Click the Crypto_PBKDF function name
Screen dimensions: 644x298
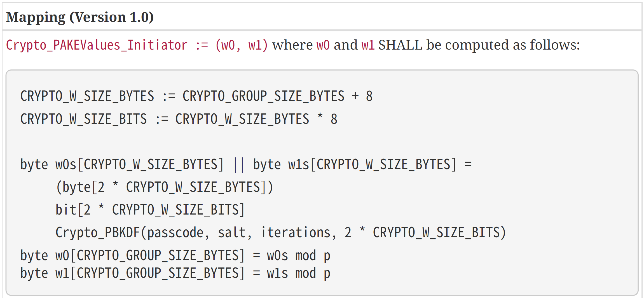[97, 233]
